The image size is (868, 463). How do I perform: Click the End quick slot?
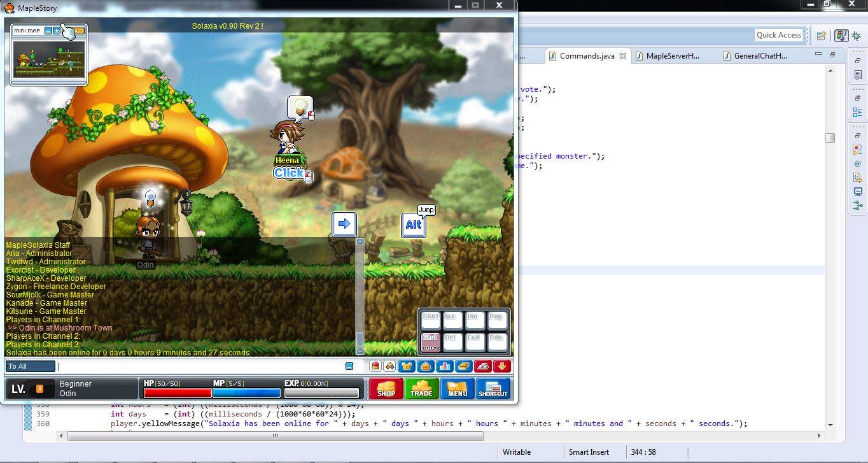pos(475,342)
